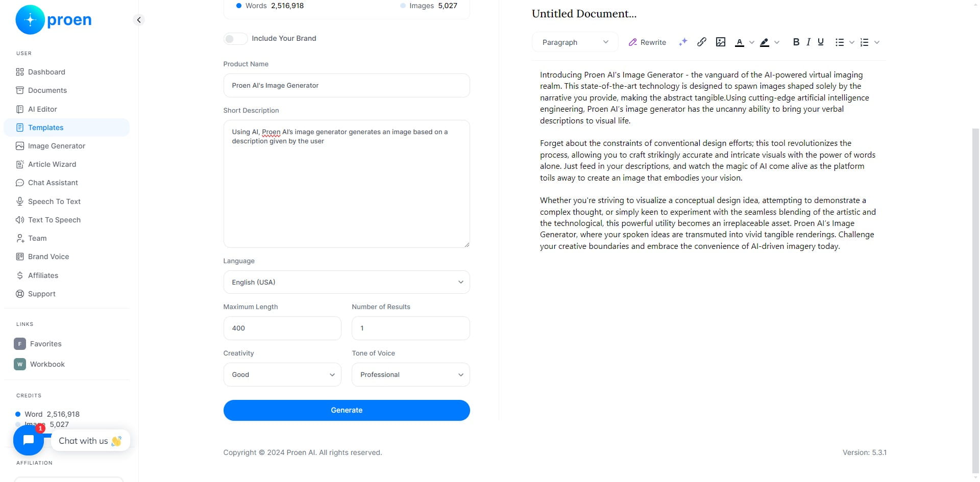Click the Rewrite button in toolbar
980x482 pixels.
(647, 42)
